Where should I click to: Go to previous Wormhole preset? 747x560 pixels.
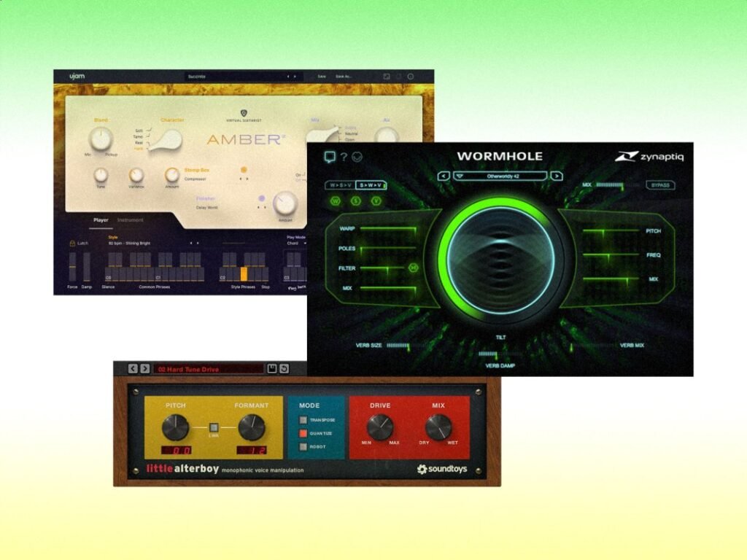click(444, 176)
